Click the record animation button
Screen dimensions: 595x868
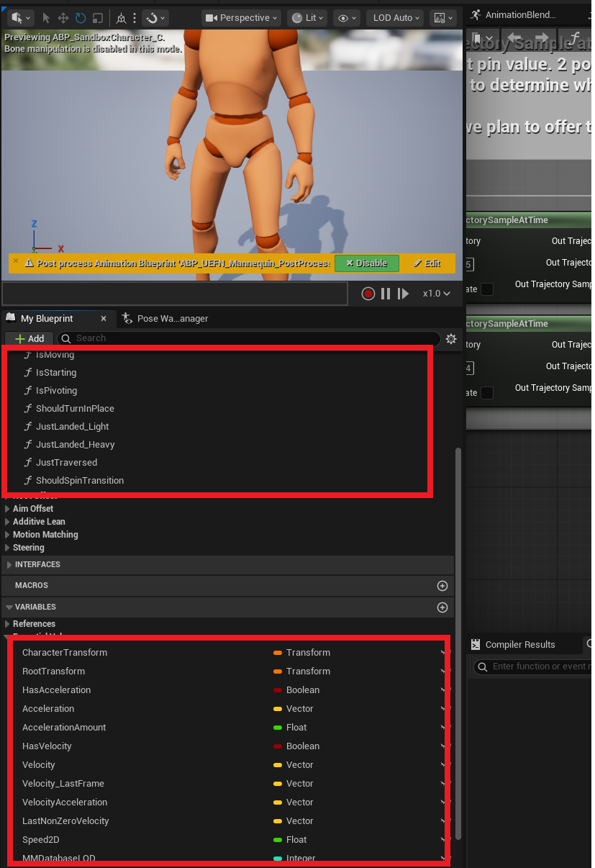[x=368, y=294]
